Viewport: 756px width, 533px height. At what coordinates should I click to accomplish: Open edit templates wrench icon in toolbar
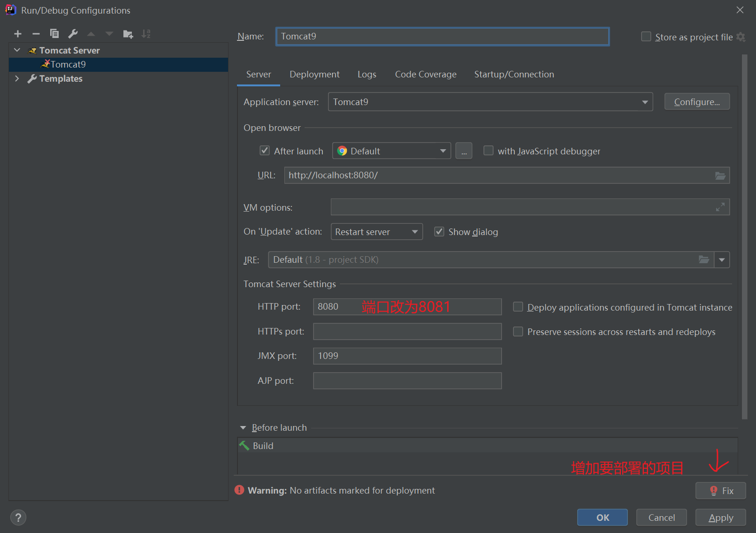click(x=73, y=34)
